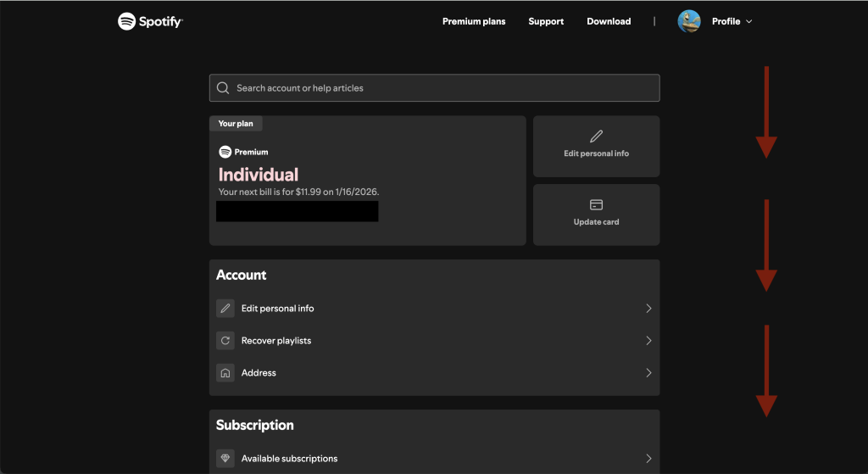Click the Account section heading
Image resolution: width=868 pixels, height=474 pixels.
click(242, 276)
